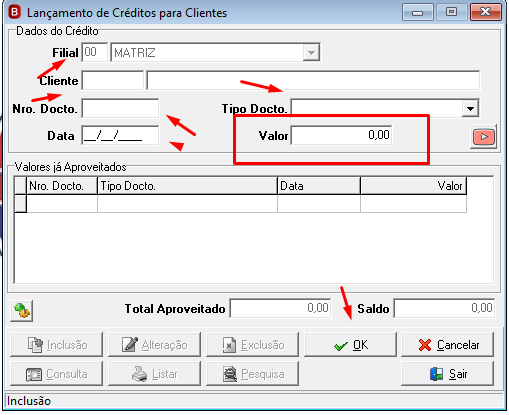Select the Tipo Docto. column header
The width and height of the screenshot is (509, 415).
click(187, 186)
